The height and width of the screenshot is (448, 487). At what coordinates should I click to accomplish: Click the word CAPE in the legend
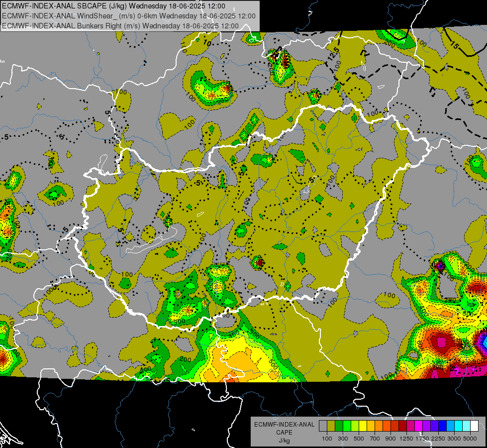click(284, 433)
